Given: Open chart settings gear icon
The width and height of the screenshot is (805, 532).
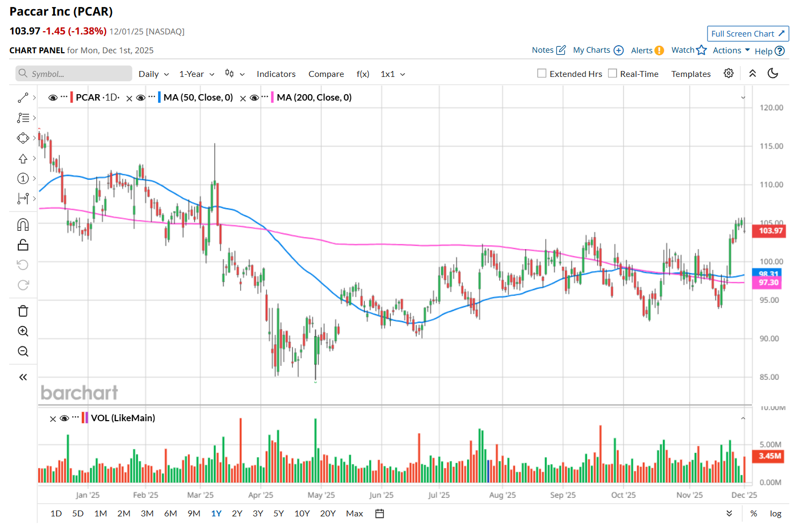Looking at the screenshot, I should (729, 73).
